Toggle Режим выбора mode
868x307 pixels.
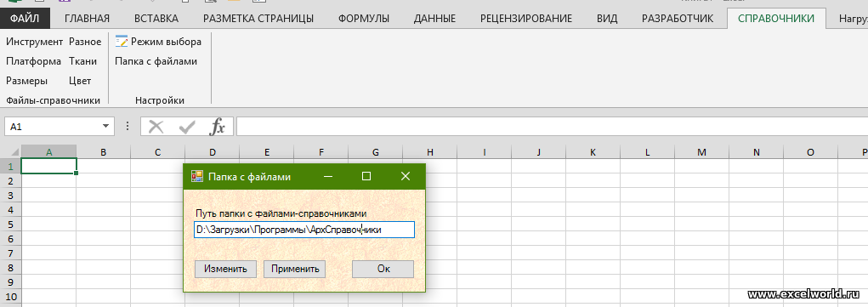click(x=158, y=42)
